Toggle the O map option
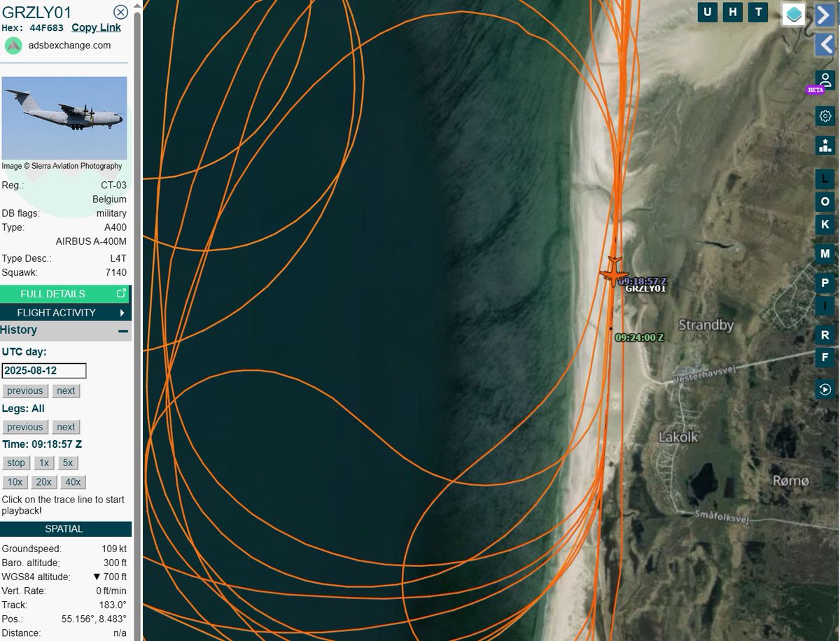This screenshot has height=641, width=840. 825,202
